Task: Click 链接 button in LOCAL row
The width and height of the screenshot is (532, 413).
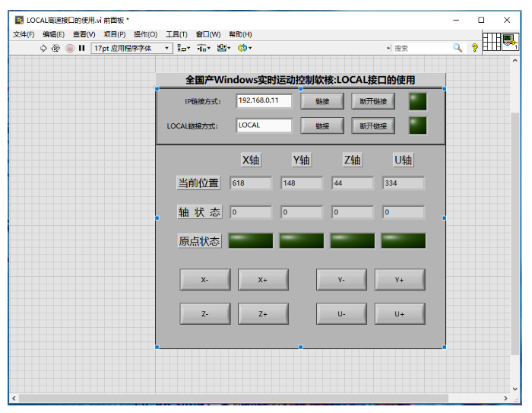Action: point(322,126)
